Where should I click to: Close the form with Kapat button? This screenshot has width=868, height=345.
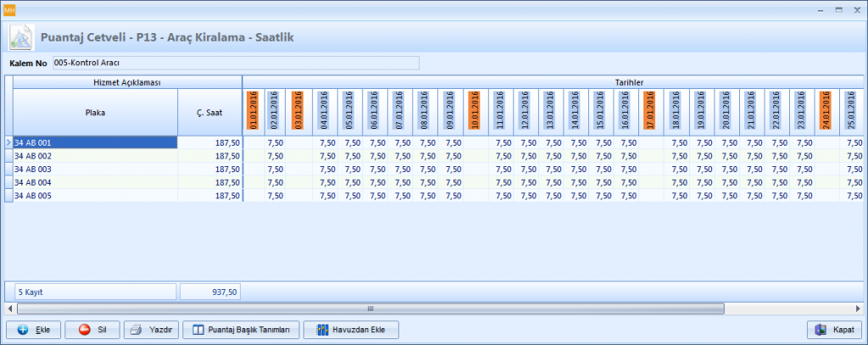(x=834, y=330)
